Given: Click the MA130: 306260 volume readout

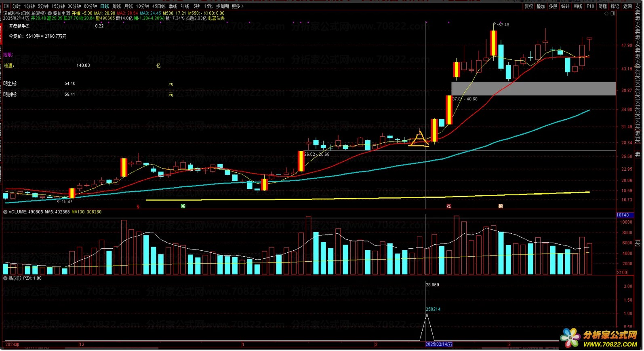Looking at the screenshot, I should pyautogui.click(x=86, y=212).
